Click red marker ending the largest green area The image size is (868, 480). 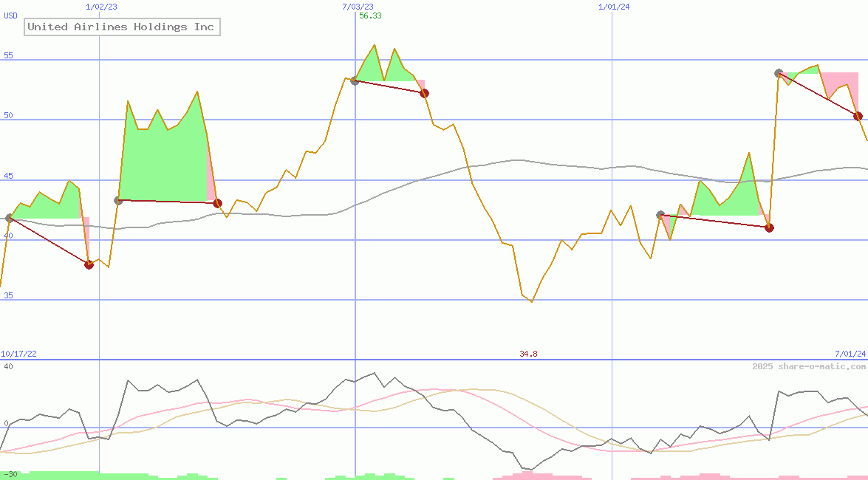click(217, 203)
